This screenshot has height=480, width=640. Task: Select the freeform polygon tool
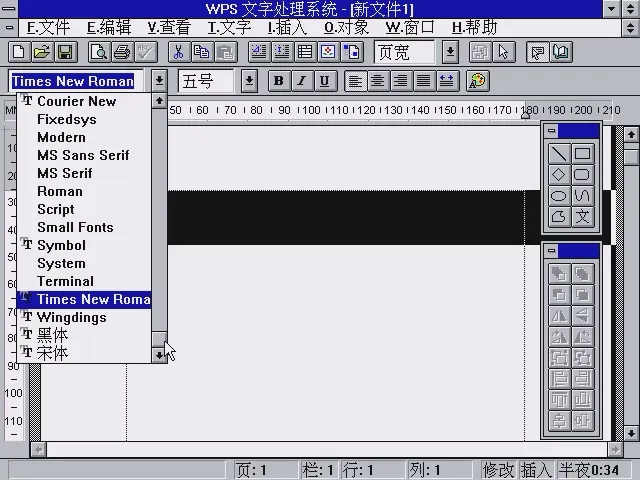[559, 217]
